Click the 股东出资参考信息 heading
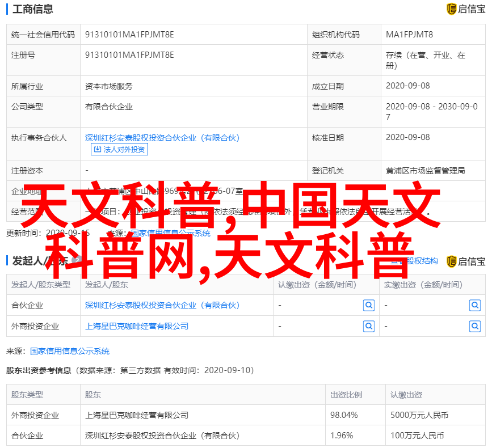This screenshot has width=492, height=448. [x=39, y=370]
